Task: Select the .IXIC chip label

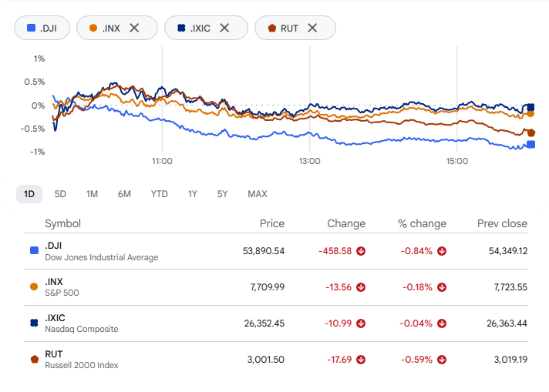Action: click(x=200, y=28)
